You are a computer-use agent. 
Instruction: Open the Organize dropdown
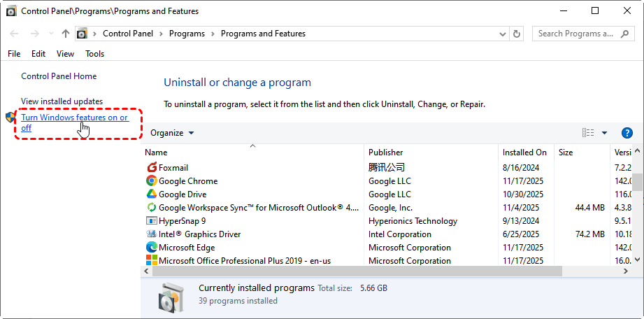point(172,133)
